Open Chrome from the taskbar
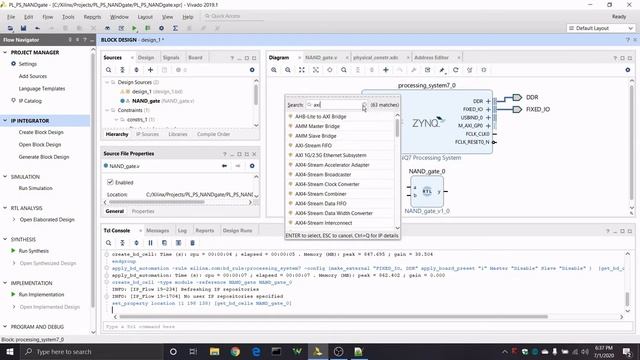The height and width of the screenshot is (360, 640). (x=235, y=351)
